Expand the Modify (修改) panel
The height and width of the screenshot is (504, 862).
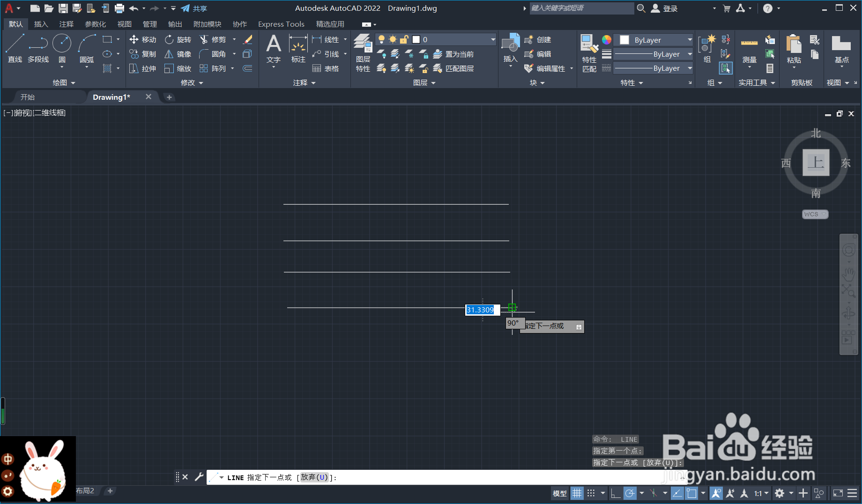point(192,82)
